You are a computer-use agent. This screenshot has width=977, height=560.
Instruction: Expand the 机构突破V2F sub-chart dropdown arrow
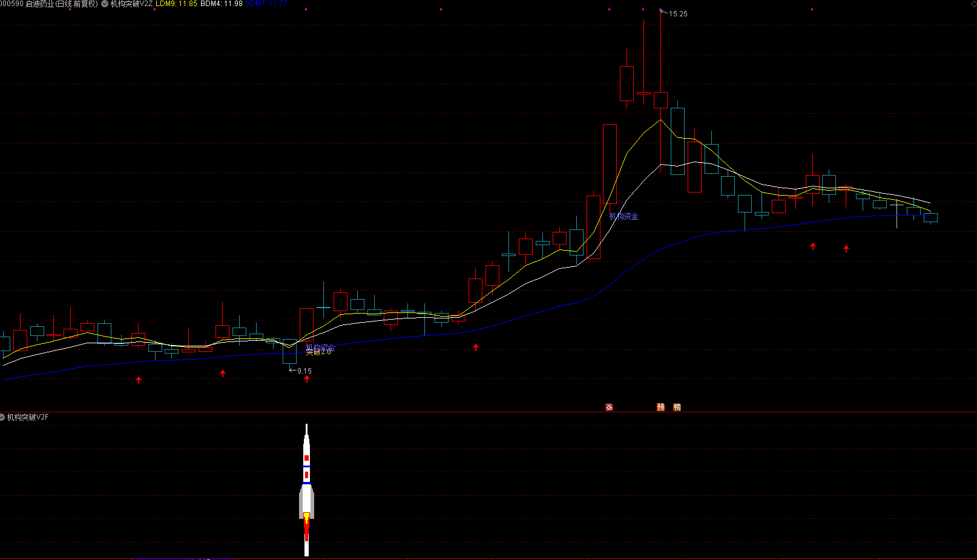[x=2, y=417]
